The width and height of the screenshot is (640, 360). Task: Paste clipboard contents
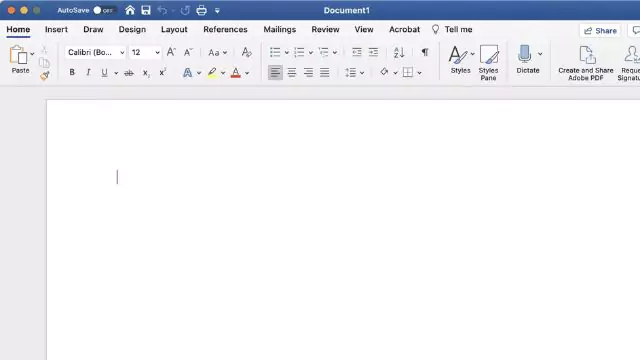(x=20, y=60)
